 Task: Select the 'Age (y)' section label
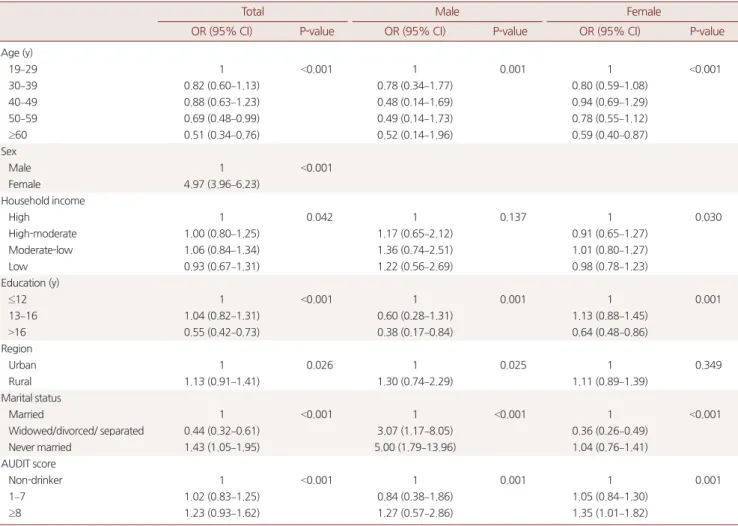(x=17, y=53)
